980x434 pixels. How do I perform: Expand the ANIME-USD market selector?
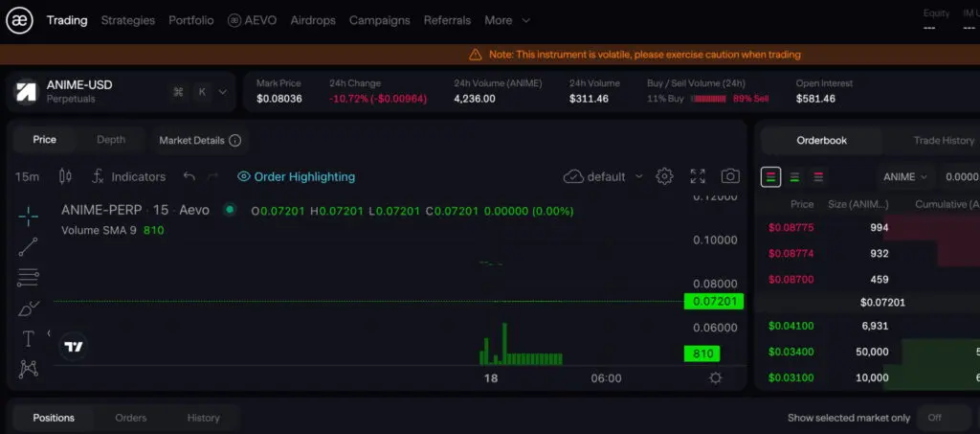222,92
